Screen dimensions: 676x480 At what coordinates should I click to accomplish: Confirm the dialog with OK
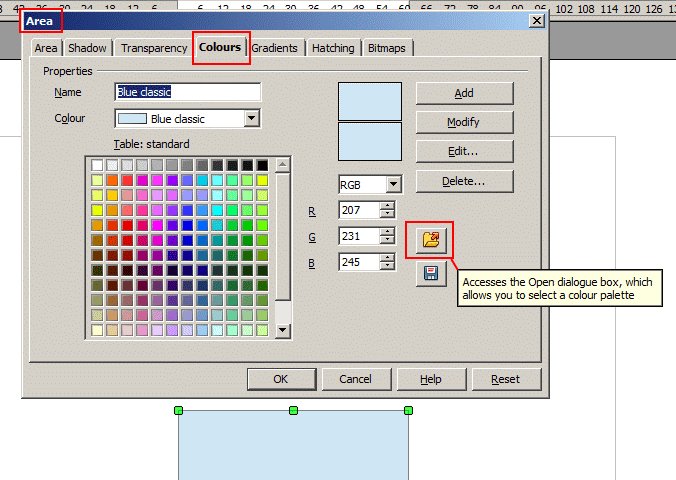(x=280, y=379)
